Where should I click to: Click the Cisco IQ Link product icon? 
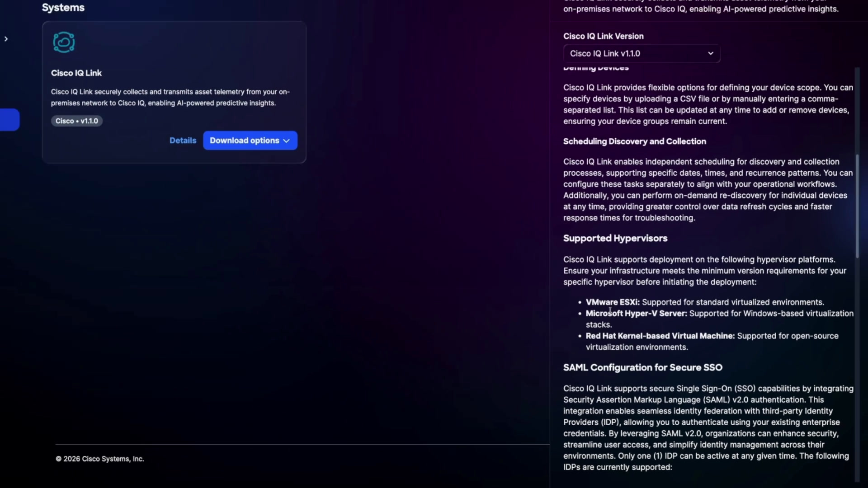coord(64,42)
